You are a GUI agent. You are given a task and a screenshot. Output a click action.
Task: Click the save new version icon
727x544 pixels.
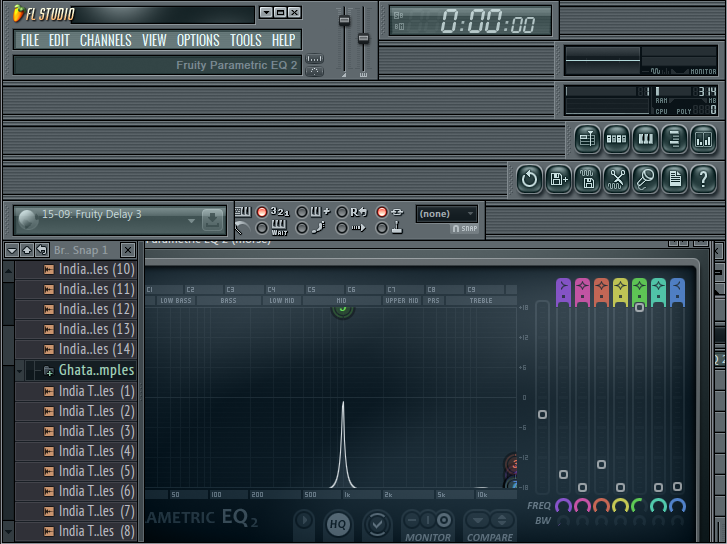click(x=558, y=179)
